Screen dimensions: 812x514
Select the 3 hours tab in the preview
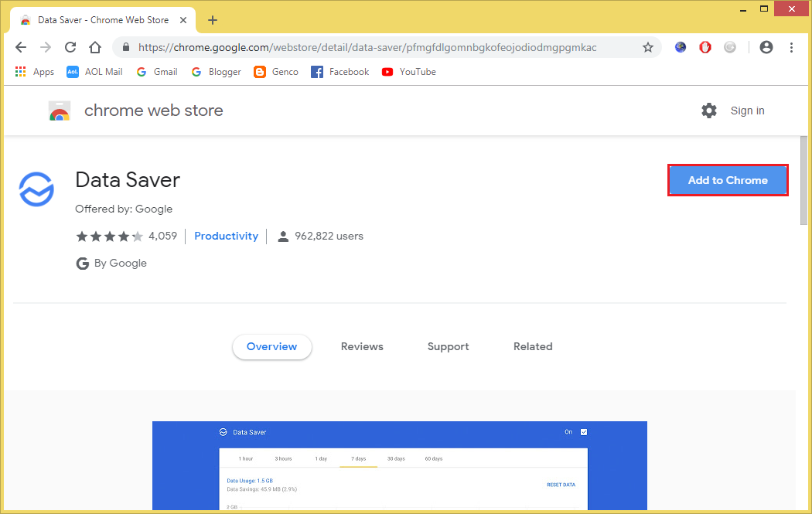pos(283,458)
